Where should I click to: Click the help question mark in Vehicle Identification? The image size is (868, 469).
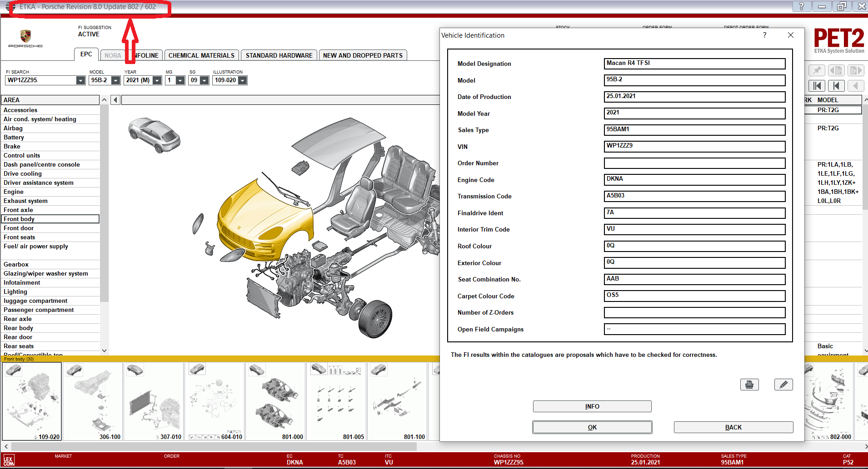[765, 35]
